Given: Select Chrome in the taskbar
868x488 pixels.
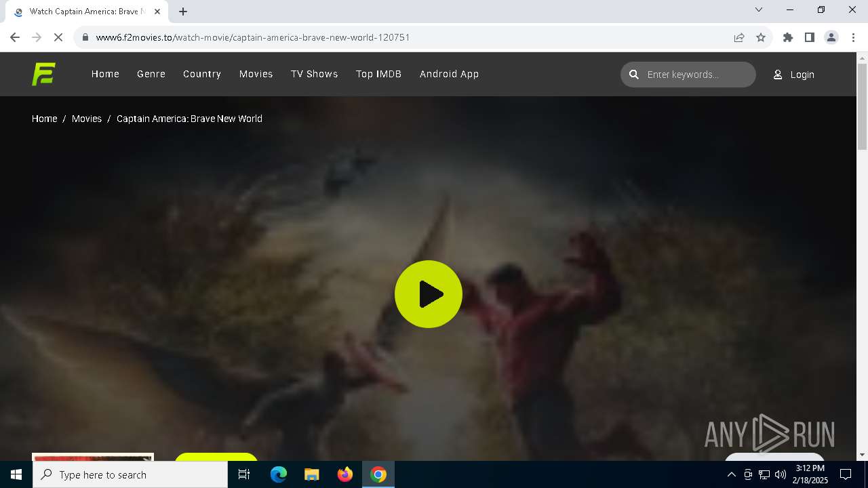Looking at the screenshot, I should coord(378,474).
